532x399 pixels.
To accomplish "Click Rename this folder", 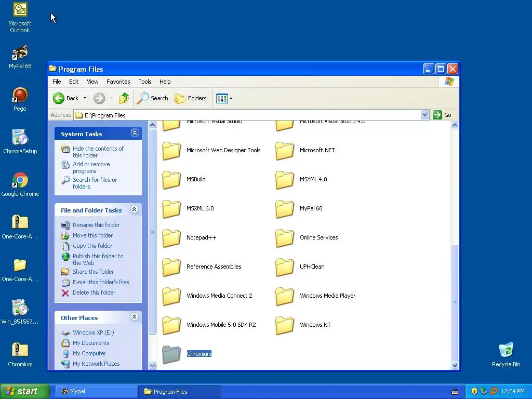I will 96,225.
